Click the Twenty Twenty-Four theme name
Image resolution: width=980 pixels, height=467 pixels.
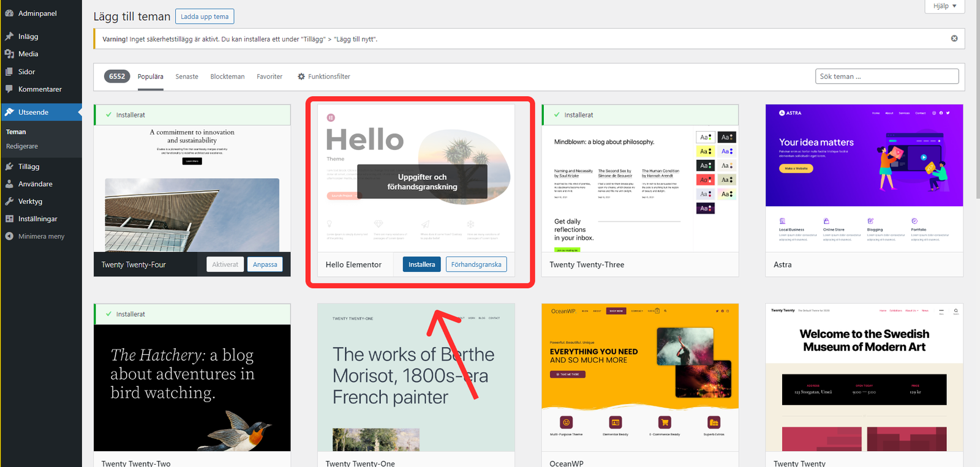134,264
